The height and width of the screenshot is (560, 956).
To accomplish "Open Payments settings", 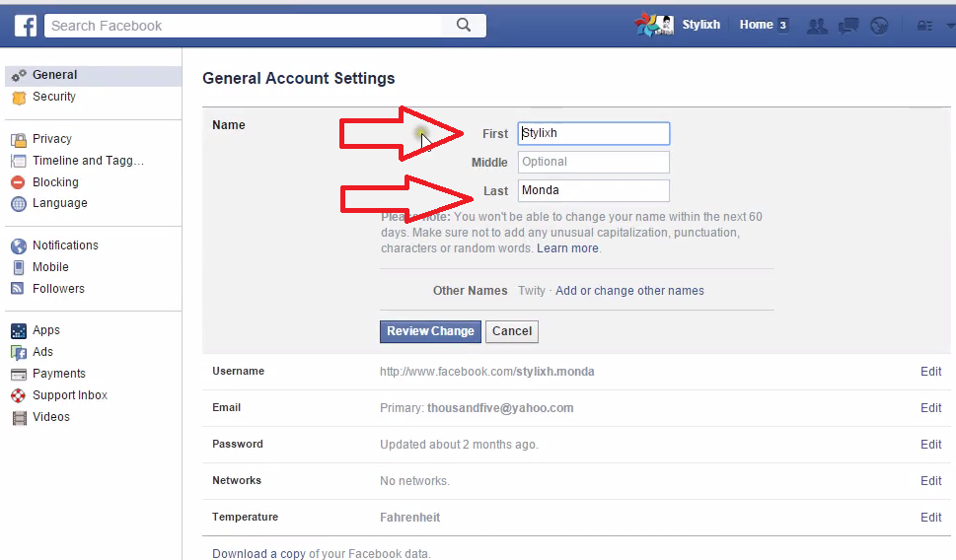I will click(59, 373).
